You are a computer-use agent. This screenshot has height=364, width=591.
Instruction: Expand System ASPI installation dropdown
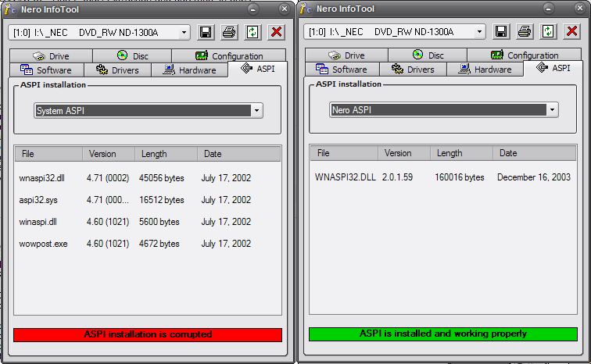coord(256,111)
